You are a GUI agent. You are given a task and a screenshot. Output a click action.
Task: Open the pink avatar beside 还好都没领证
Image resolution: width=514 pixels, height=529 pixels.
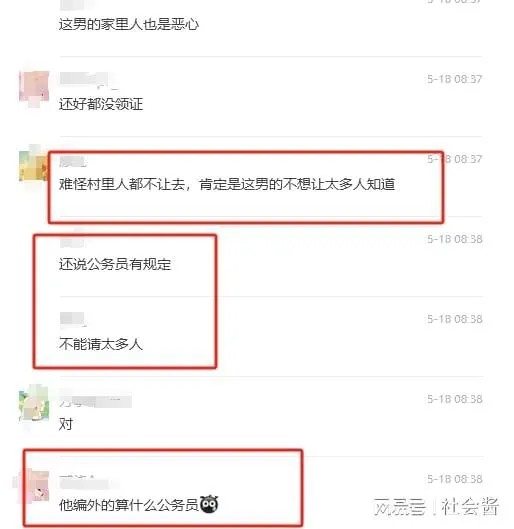click(34, 88)
